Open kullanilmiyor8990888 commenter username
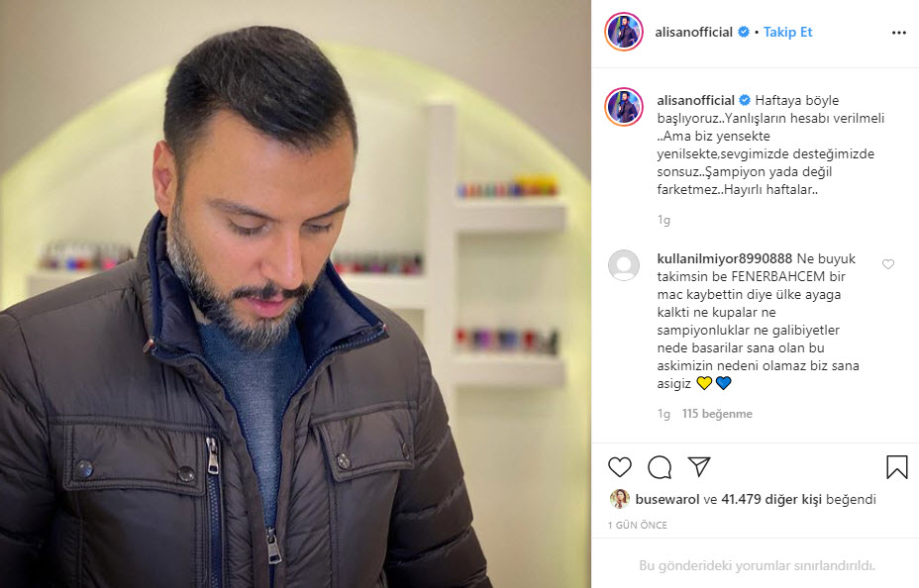The height and width of the screenshot is (588, 919). (725, 258)
